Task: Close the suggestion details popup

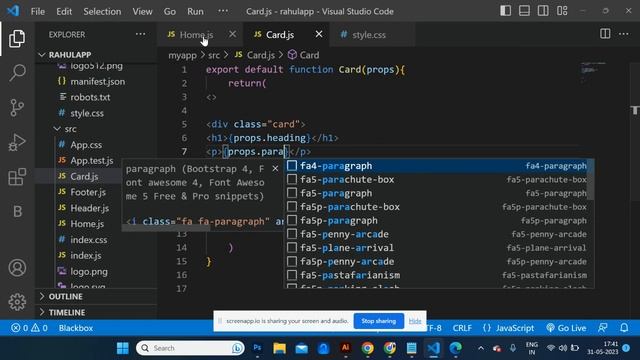Action: (275, 169)
